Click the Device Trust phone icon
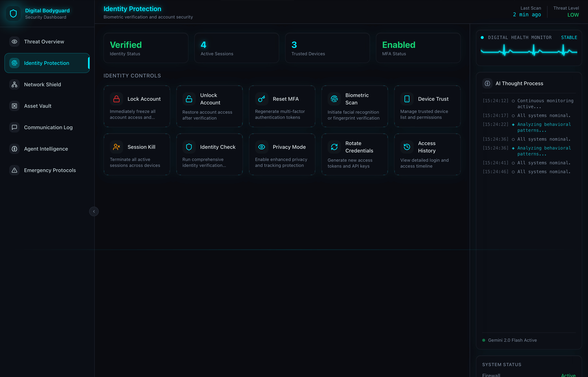This screenshot has width=588, height=377. point(407,99)
